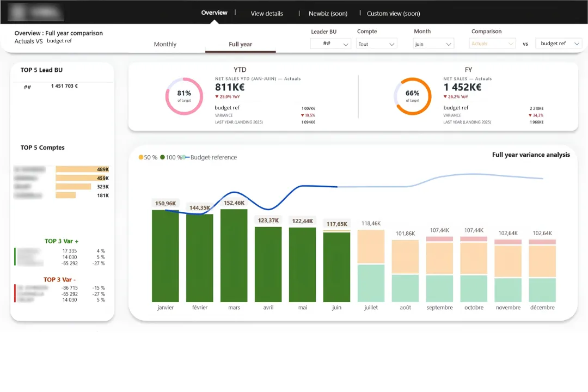Click the Full year variance analysis title

[x=531, y=155]
